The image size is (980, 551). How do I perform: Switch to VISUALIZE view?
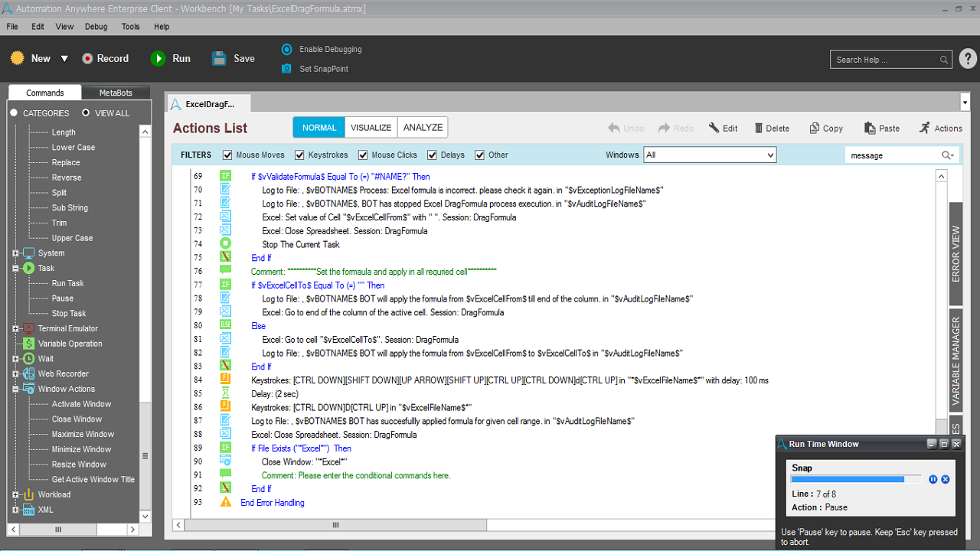pyautogui.click(x=371, y=128)
